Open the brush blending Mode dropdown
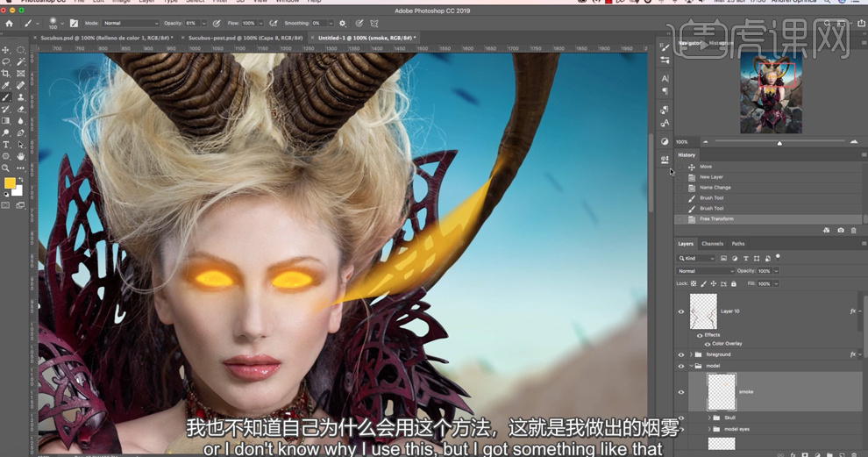 point(130,23)
